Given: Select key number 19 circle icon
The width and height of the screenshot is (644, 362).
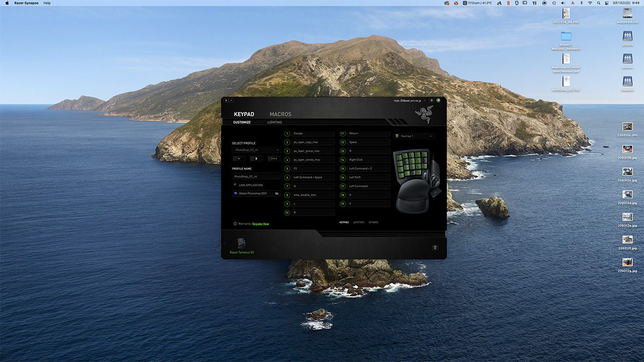Looking at the screenshot, I should (343, 204).
